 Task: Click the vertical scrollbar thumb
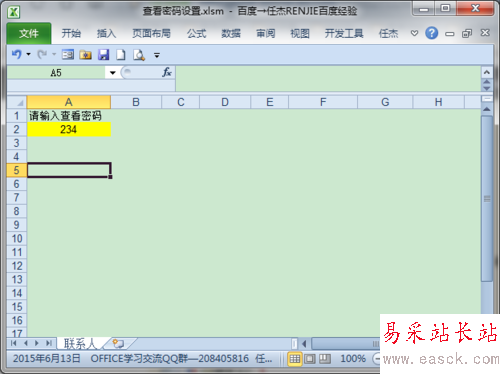[x=487, y=199]
